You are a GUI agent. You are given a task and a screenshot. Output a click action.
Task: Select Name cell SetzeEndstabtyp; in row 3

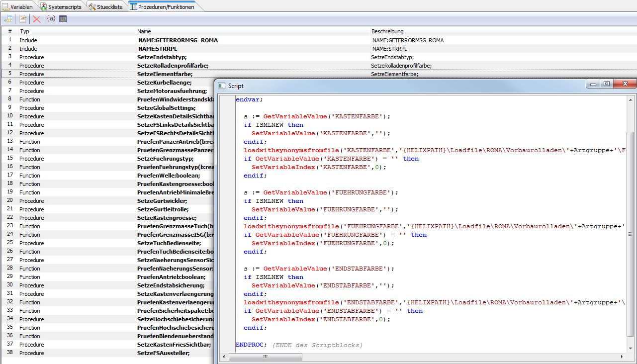click(x=162, y=57)
